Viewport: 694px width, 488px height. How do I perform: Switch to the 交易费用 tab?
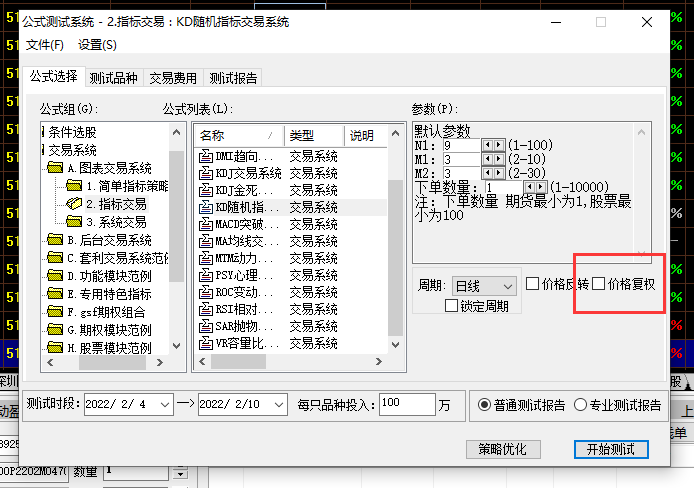tap(173, 78)
